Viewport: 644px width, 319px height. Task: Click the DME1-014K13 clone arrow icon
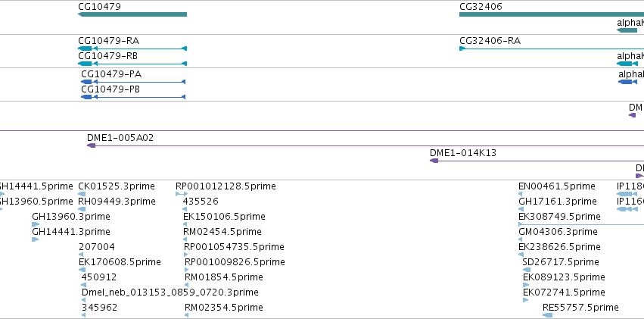(x=434, y=161)
